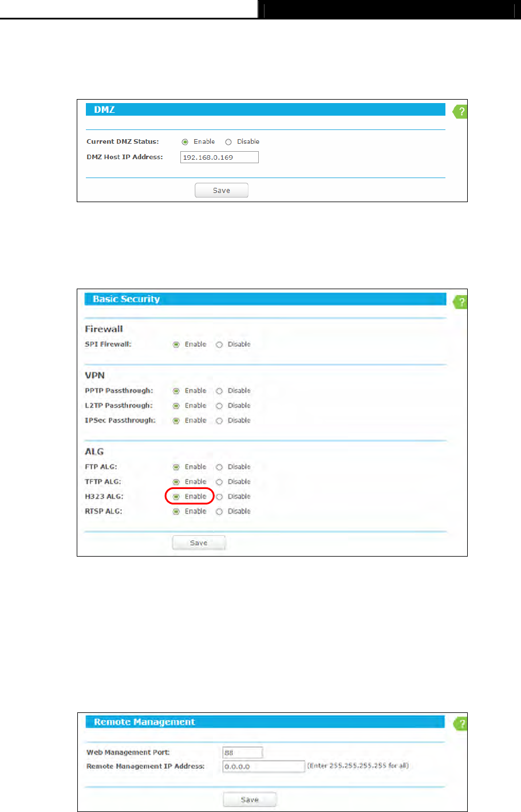This screenshot has height=812, width=521.
Task: Click the 'Web Management Port:' label
Action: (x=128, y=752)
